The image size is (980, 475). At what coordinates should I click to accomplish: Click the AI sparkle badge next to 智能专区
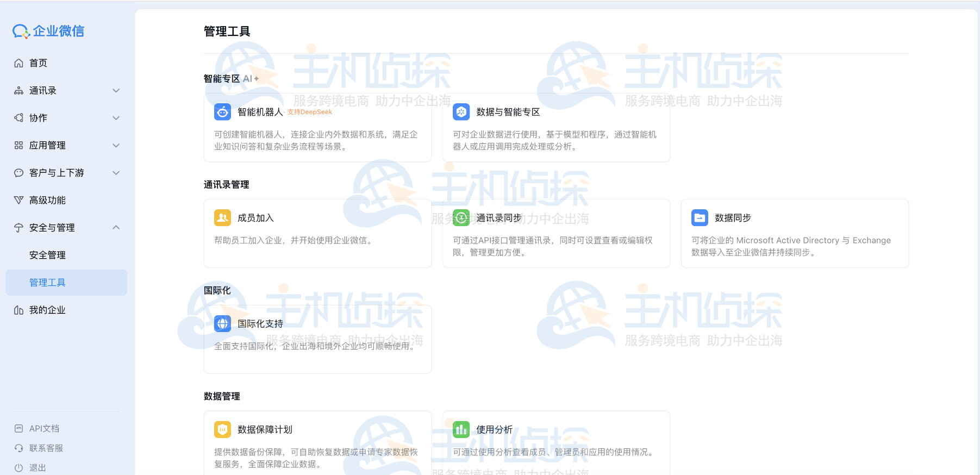pos(251,79)
